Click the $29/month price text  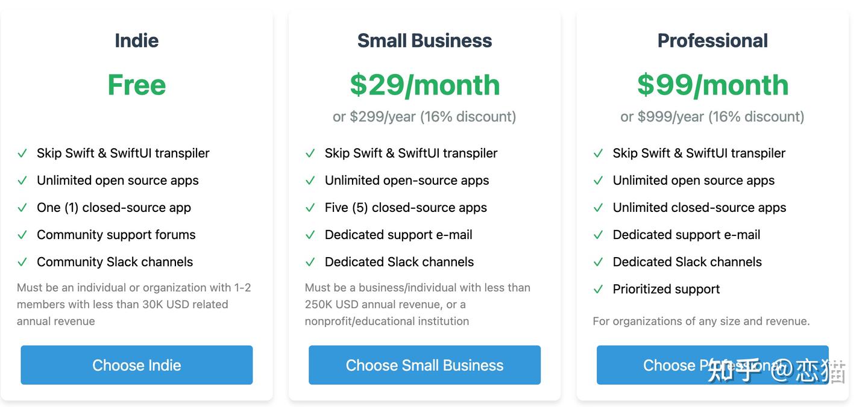(424, 85)
